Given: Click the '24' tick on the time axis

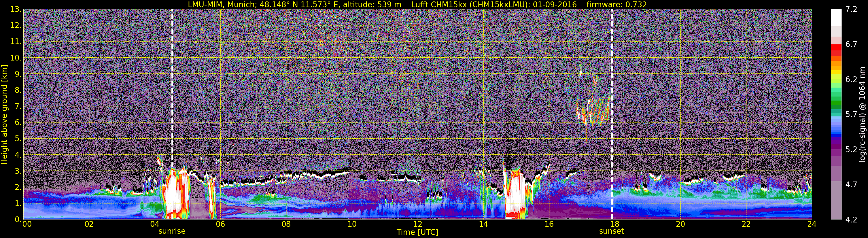Looking at the screenshot, I should [x=812, y=224].
